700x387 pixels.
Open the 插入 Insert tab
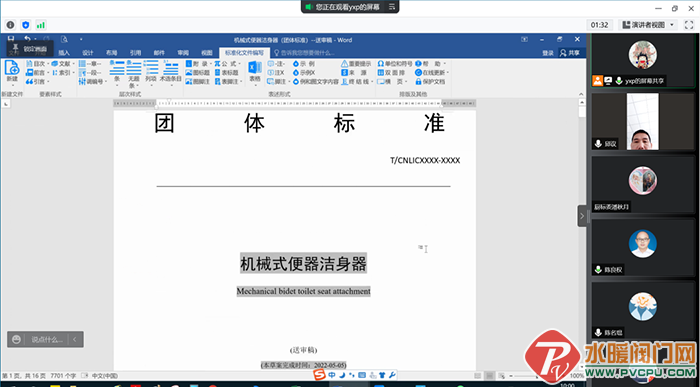[64, 53]
